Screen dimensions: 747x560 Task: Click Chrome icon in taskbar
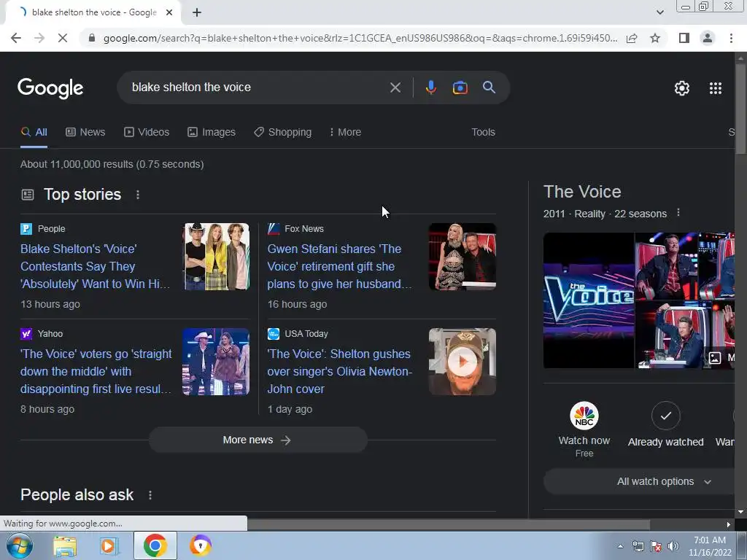[x=155, y=545]
